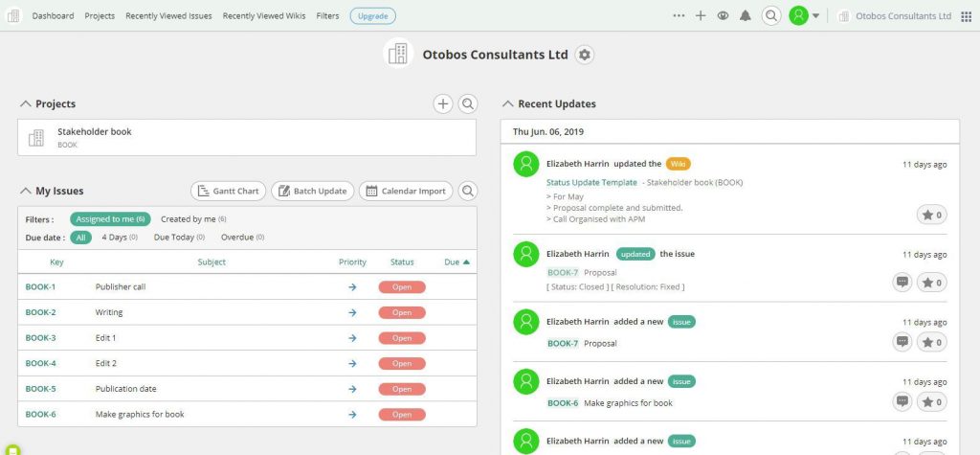The image size is (980, 455).
Task: Click the 'Make graphics for book' subject in My Issues
Action: 140,415
